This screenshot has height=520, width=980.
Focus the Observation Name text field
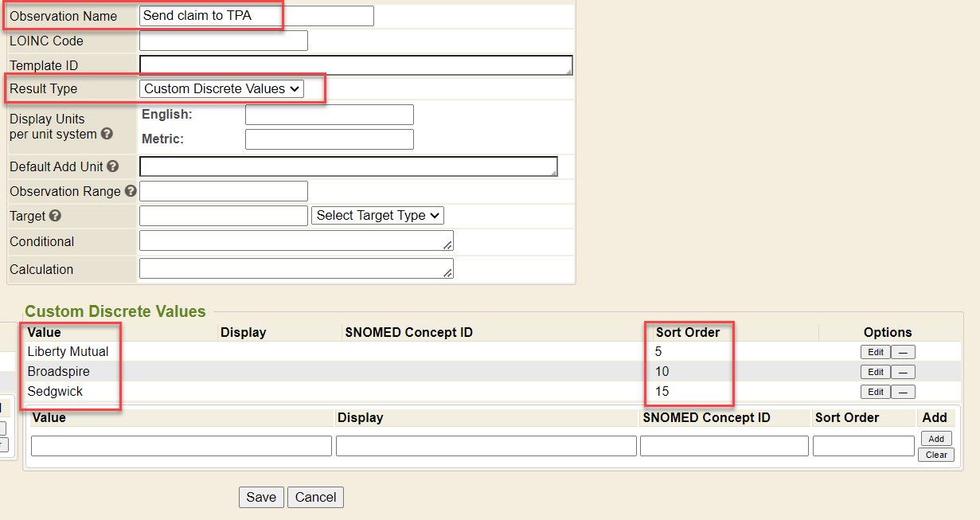256,16
